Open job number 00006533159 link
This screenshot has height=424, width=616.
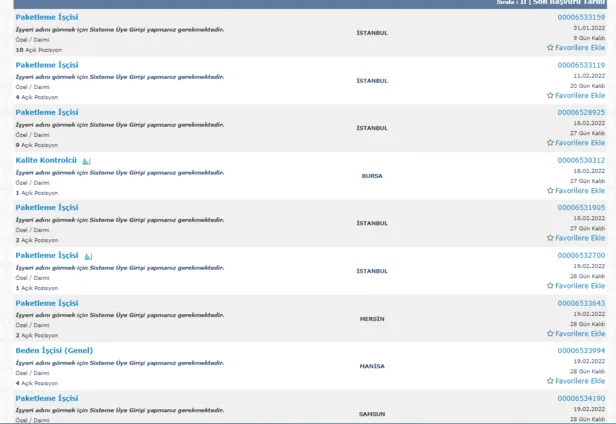coord(580,17)
